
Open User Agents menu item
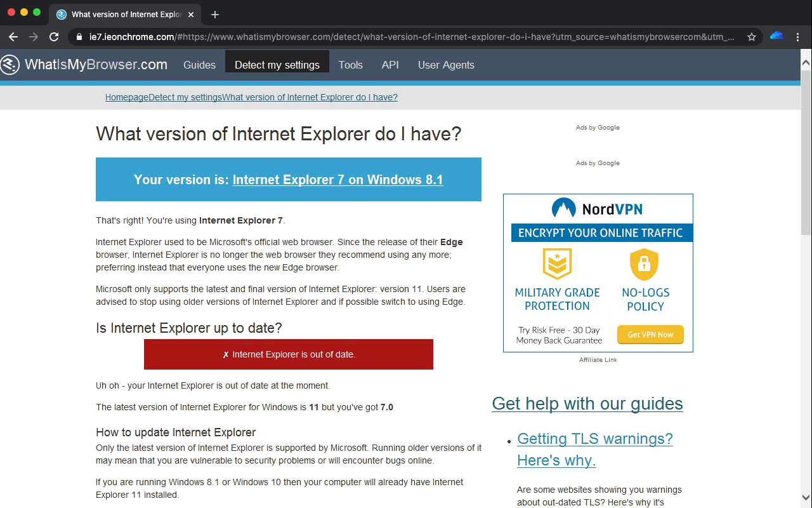[446, 65]
